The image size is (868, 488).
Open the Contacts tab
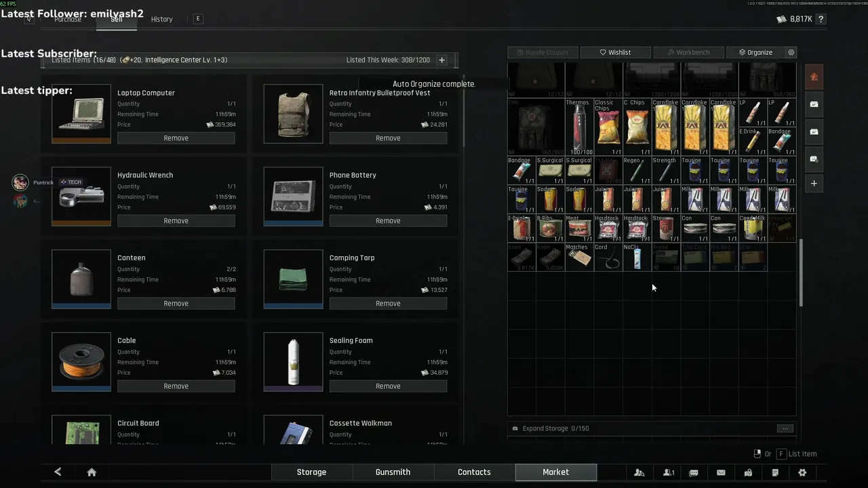(x=474, y=472)
